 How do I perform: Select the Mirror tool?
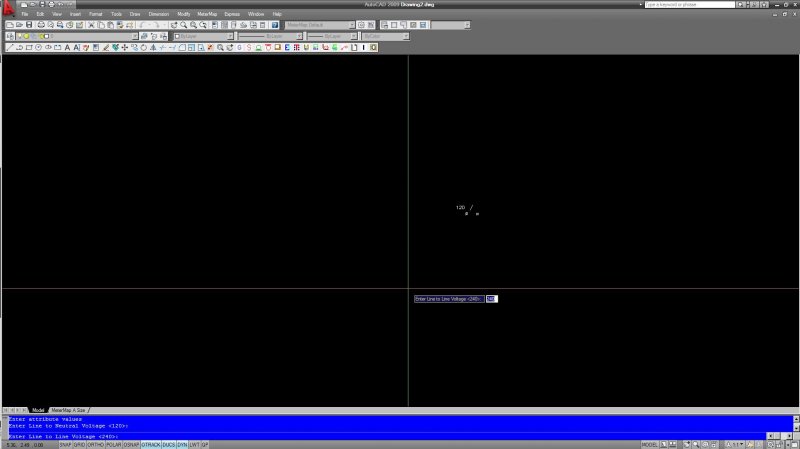(x=153, y=47)
